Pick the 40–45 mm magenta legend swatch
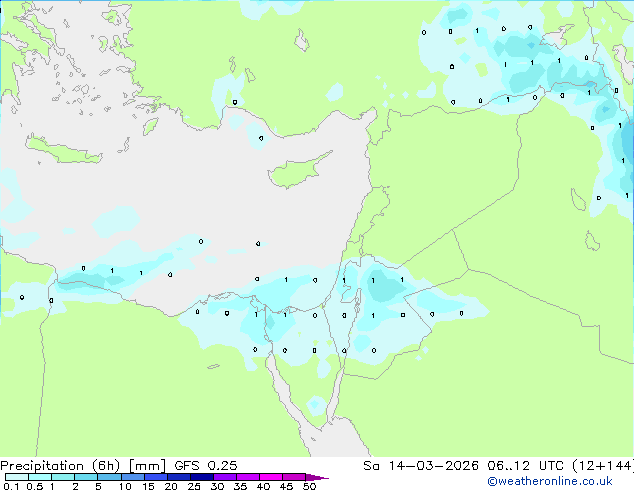Viewport: 634px width, 490px height. 271,477
